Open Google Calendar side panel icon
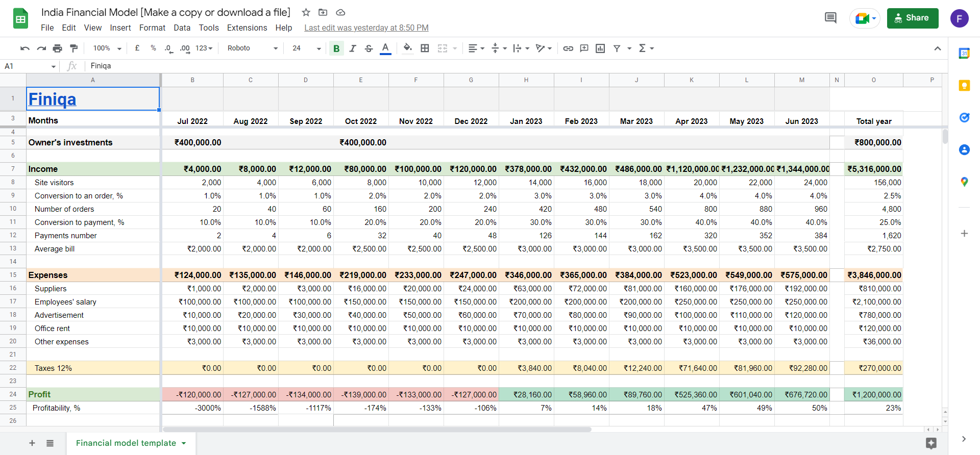 click(964, 54)
